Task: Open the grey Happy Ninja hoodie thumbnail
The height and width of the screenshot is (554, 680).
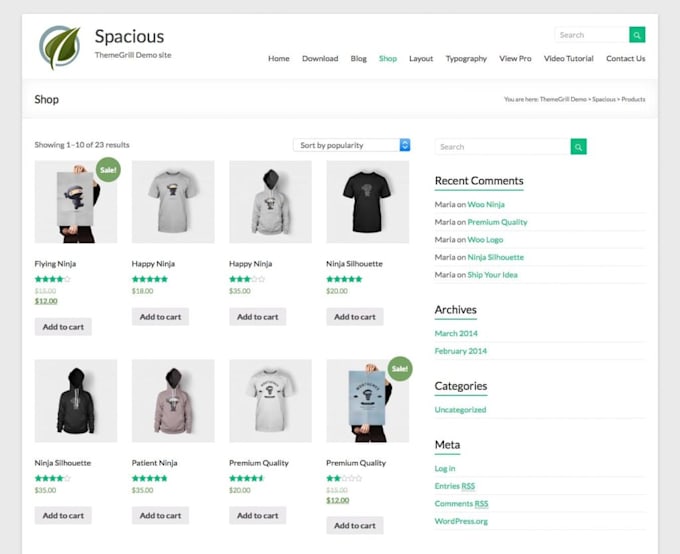Action: pyautogui.click(x=270, y=202)
